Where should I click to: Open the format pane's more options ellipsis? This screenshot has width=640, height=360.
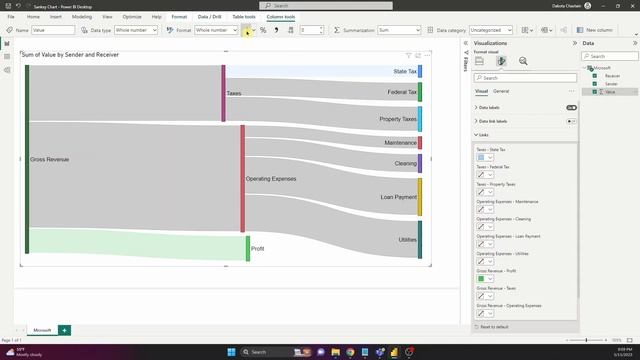pos(571,91)
